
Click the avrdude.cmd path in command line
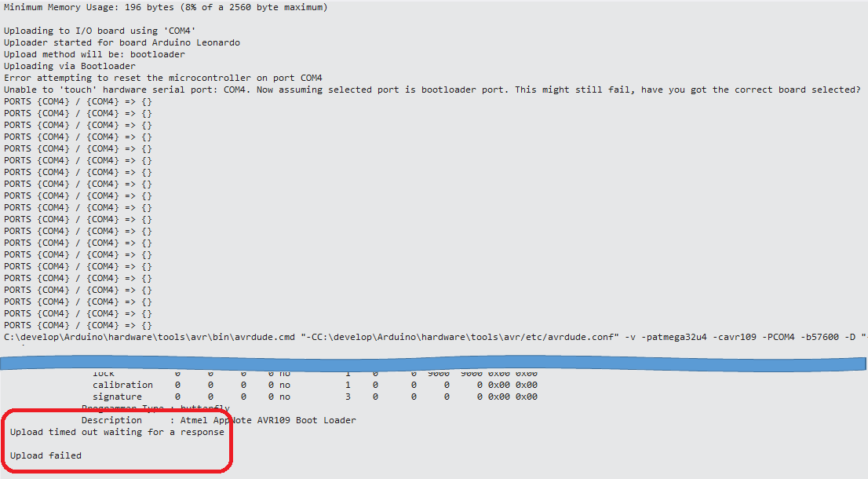(x=149, y=337)
